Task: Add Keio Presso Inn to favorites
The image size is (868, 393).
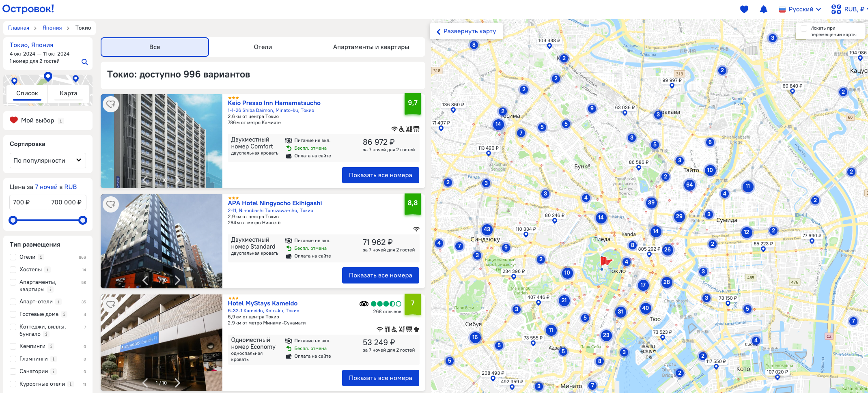Action: (111, 104)
